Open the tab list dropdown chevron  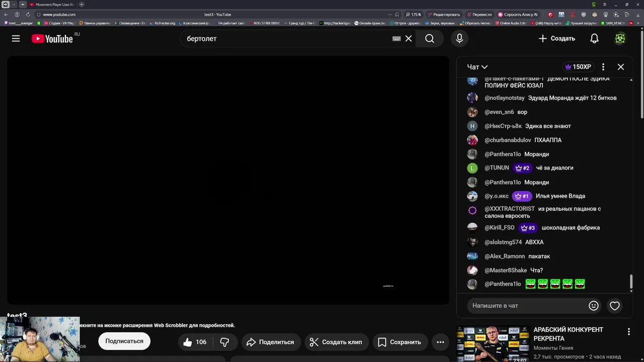(x=14, y=5)
